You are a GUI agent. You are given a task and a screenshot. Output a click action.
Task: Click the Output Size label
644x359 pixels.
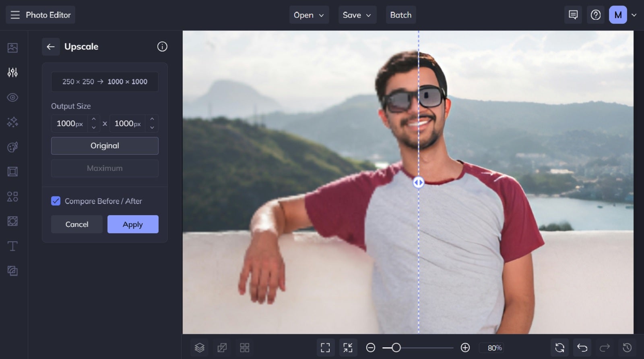[x=71, y=106]
